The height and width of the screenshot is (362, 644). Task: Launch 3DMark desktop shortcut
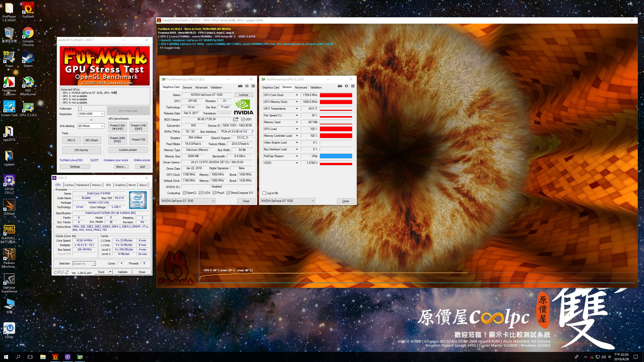[9, 207]
